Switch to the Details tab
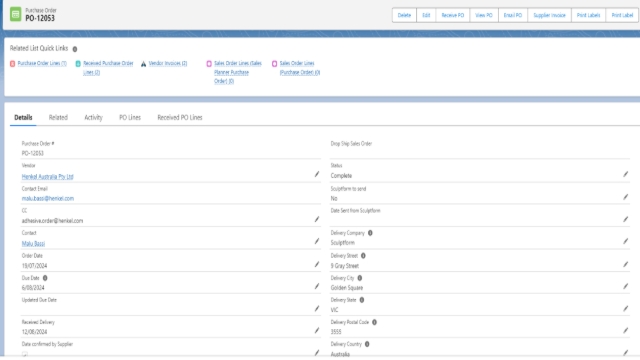 pyautogui.click(x=23, y=118)
